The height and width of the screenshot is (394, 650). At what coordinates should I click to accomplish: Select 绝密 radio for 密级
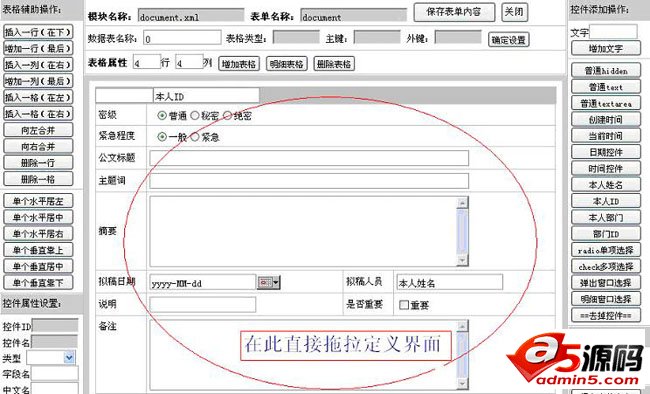(x=227, y=116)
